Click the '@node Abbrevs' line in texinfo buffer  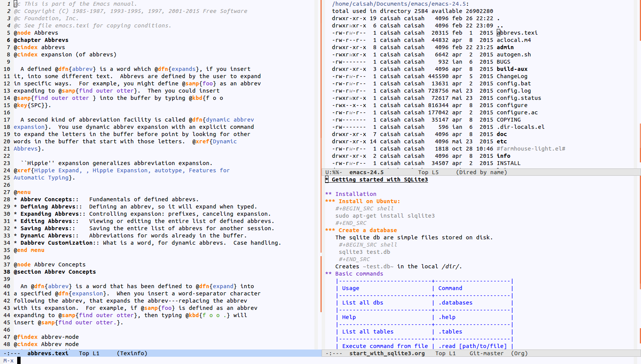coord(36,33)
